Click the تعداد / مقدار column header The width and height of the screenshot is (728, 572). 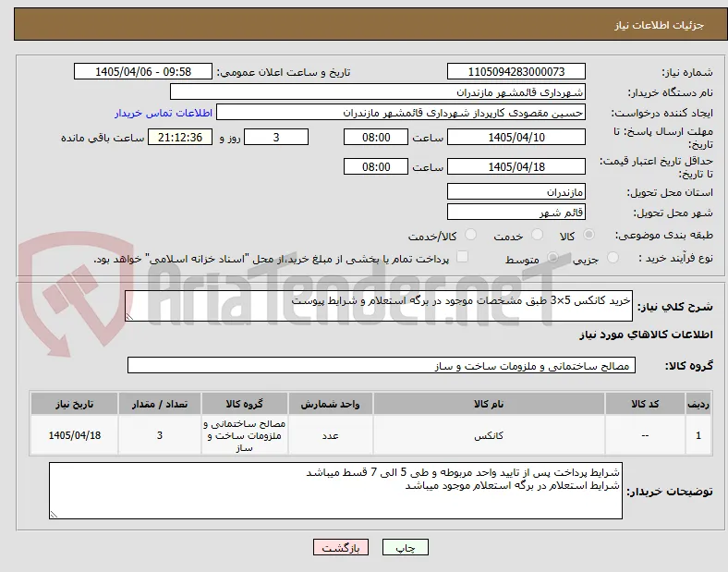click(160, 404)
